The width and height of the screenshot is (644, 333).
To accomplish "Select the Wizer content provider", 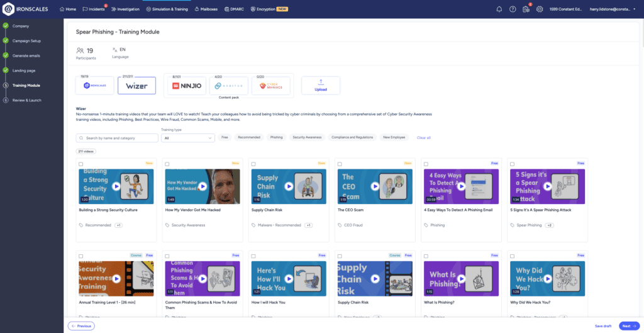I will tap(136, 86).
